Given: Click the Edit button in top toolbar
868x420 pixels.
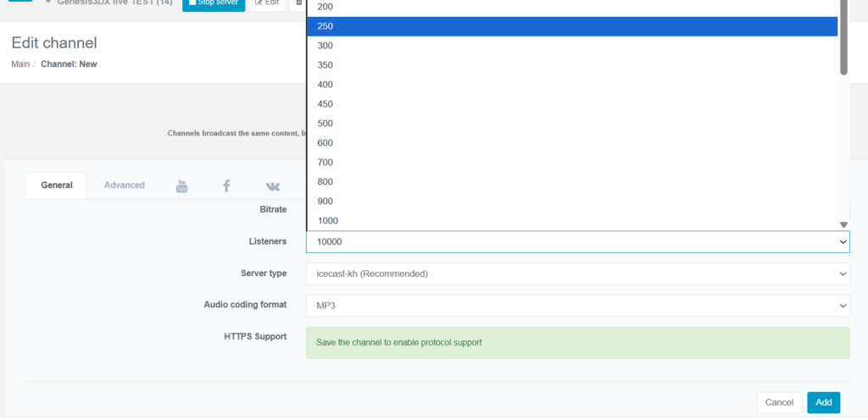Looking at the screenshot, I should pos(266,3).
